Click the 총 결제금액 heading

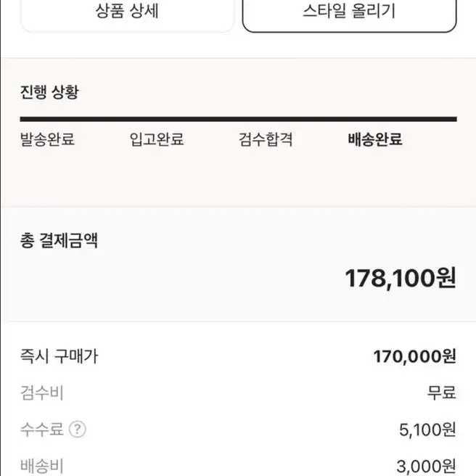coord(59,240)
